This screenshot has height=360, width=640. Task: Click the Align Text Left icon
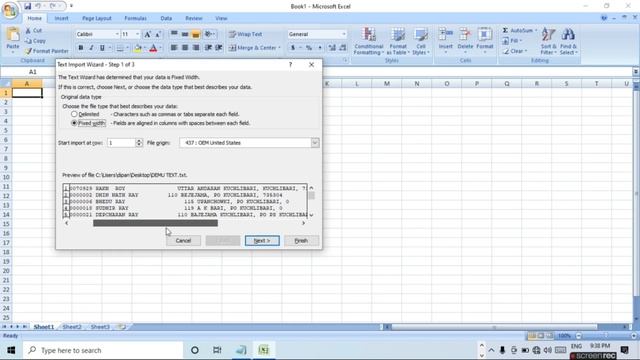point(174,48)
